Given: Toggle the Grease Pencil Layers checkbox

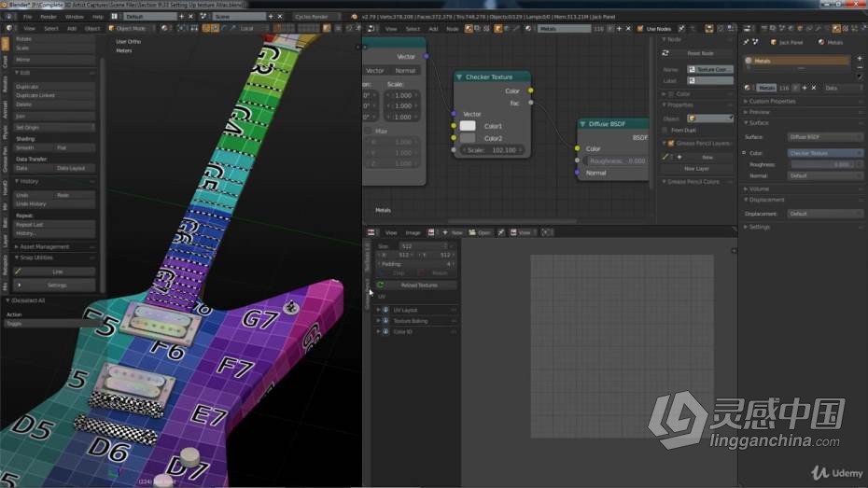Looking at the screenshot, I should click(x=671, y=144).
